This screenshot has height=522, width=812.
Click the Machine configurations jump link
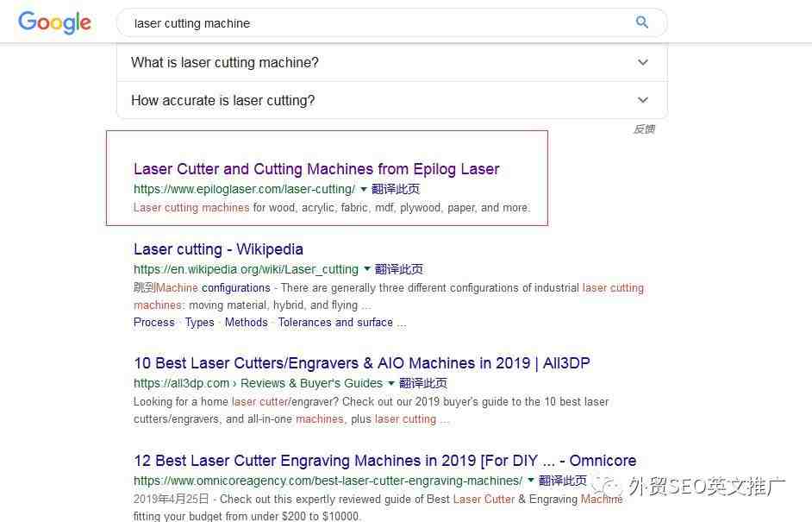[213, 288]
